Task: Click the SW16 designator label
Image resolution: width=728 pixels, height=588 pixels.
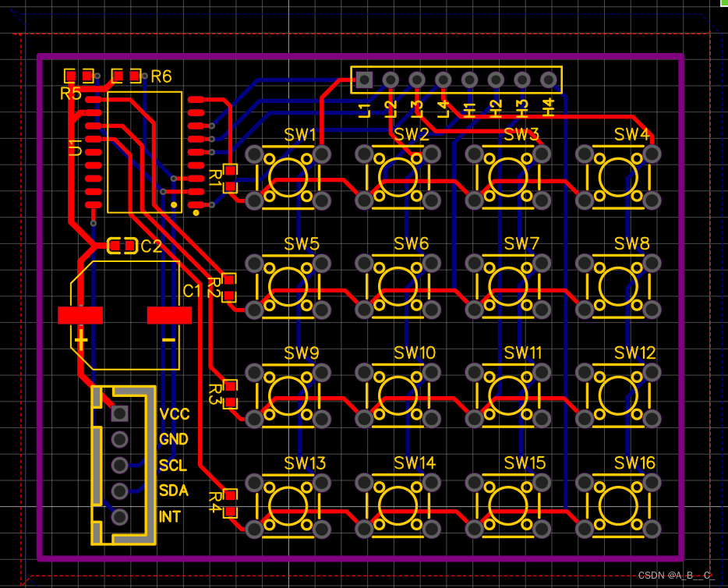Action: [634, 463]
